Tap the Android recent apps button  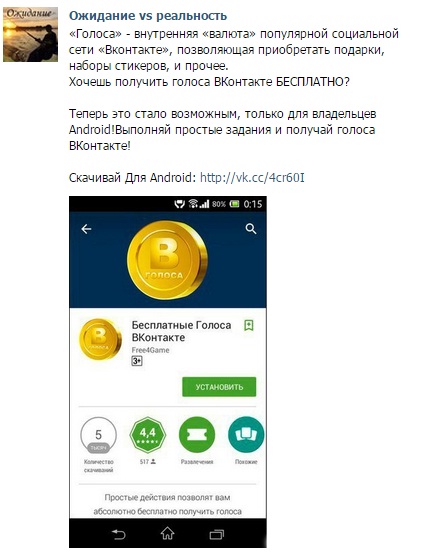(217, 534)
